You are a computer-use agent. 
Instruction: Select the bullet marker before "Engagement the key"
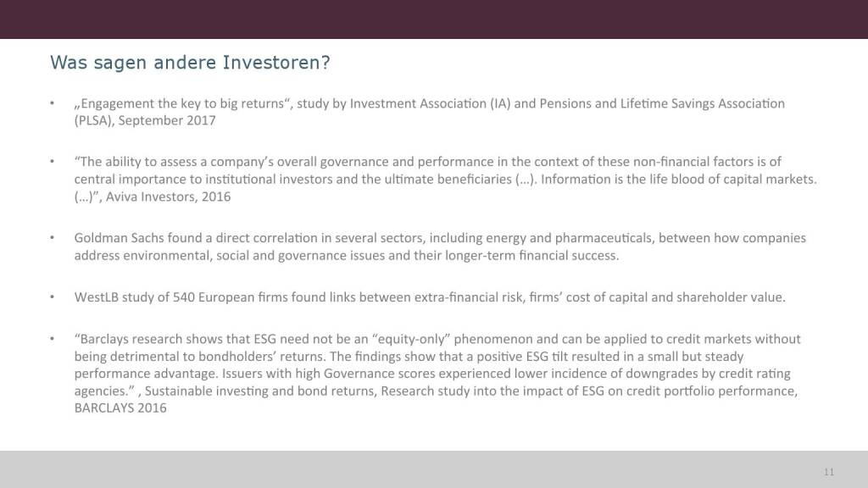coord(53,104)
